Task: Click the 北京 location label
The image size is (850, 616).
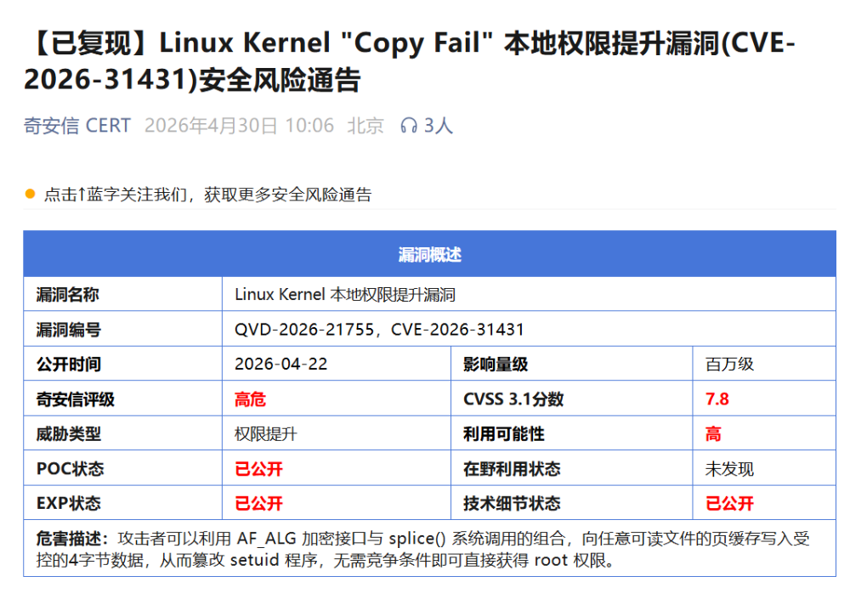Action: [x=364, y=126]
